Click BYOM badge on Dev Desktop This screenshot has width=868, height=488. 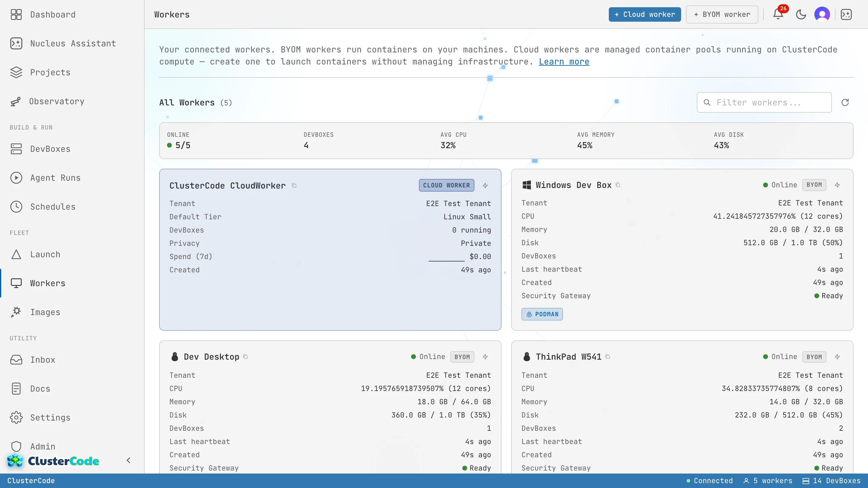462,357
